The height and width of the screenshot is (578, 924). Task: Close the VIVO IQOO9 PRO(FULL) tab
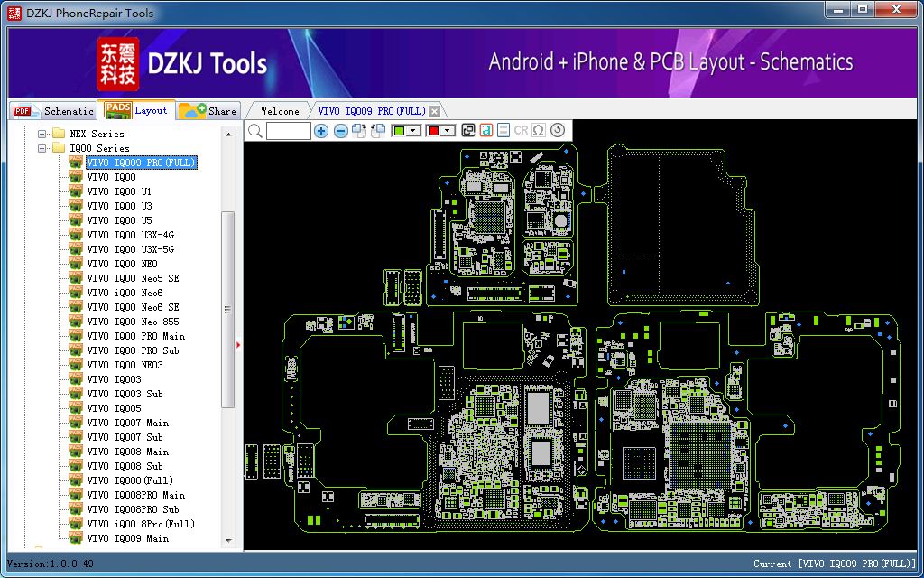point(434,111)
